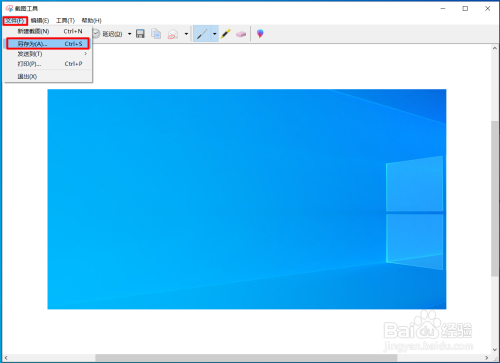Choose 另存为(A)... Ctrl+S menu entry
The width and height of the screenshot is (500, 363).
click(48, 44)
